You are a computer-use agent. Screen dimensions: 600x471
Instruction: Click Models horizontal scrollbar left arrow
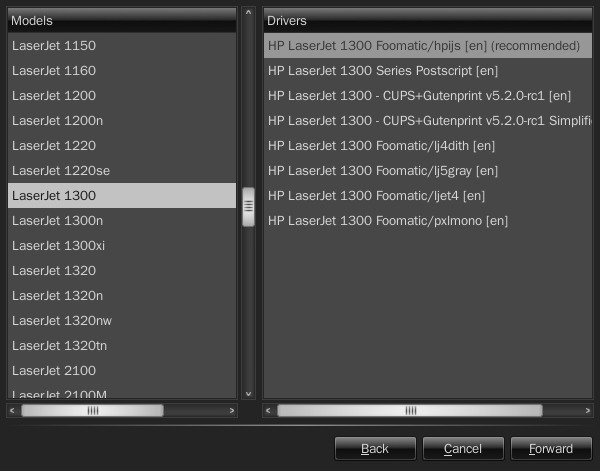point(12,411)
